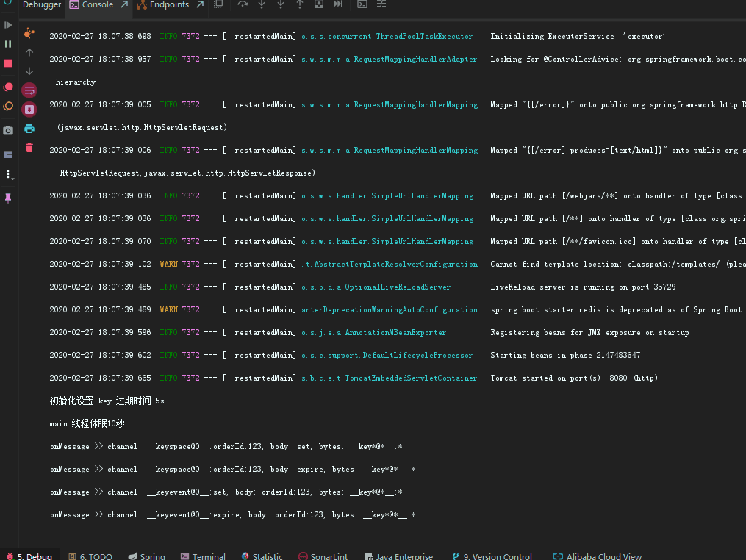Screen dimensions: 746x560
Task: Print the console output
Action: [29, 129]
